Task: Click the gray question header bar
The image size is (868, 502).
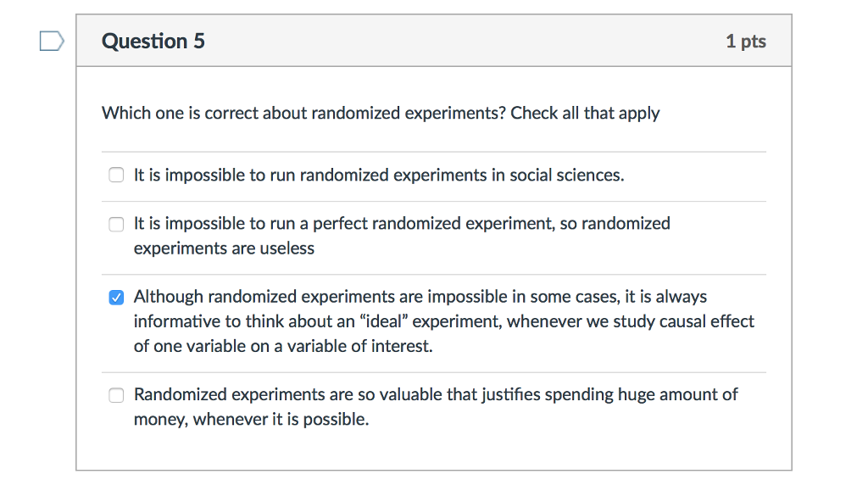Action: pyautogui.click(x=434, y=40)
